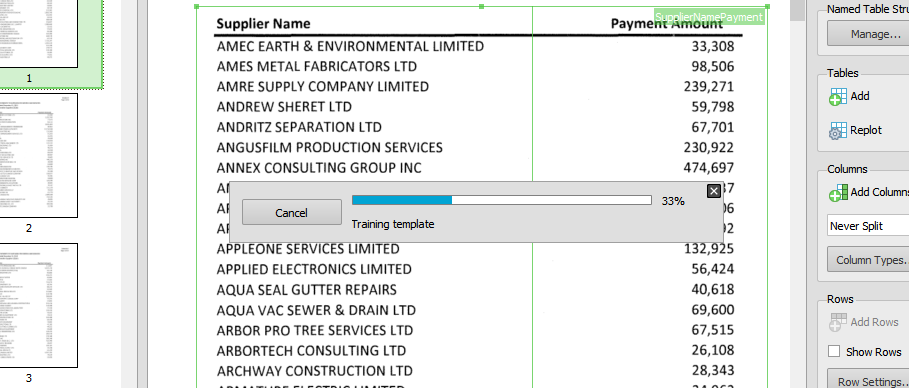Click the payment amount 59,798

coord(712,107)
